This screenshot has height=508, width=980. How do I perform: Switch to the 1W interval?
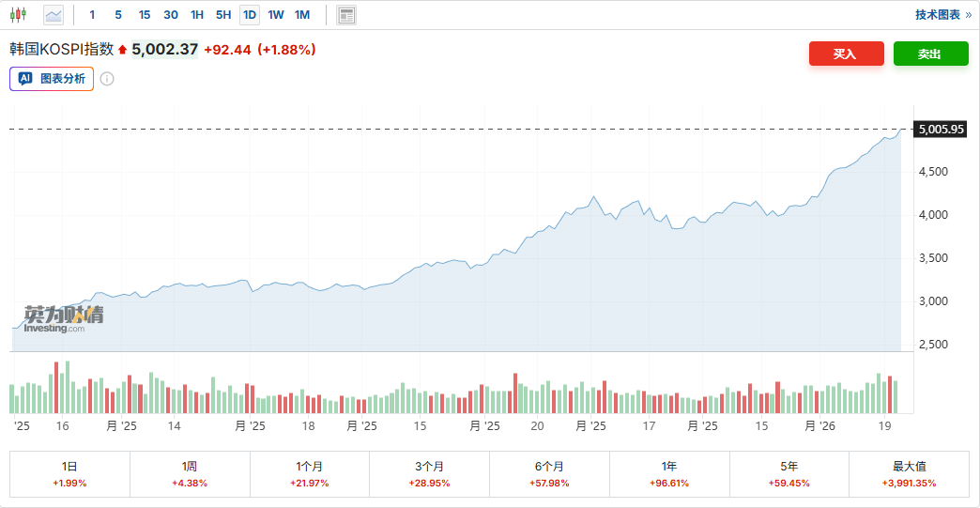[x=276, y=15]
